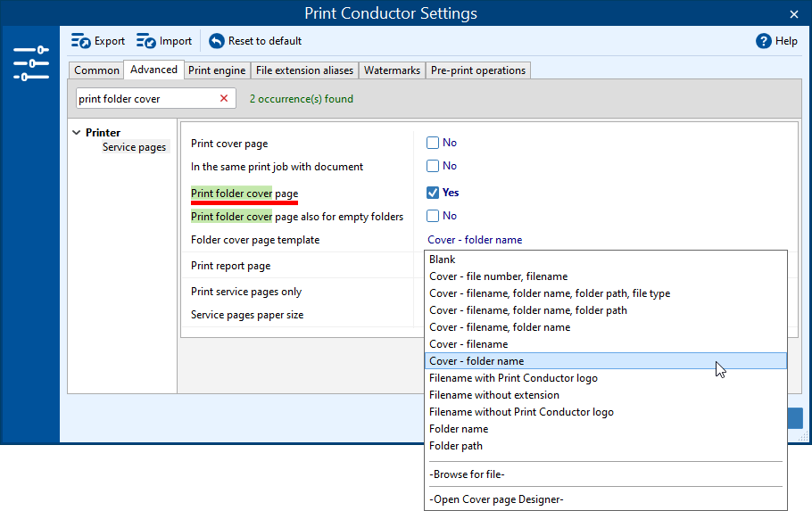This screenshot has height=511, width=812.
Task: Enable cover page for empty folders checkbox
Action: [433, 216]
